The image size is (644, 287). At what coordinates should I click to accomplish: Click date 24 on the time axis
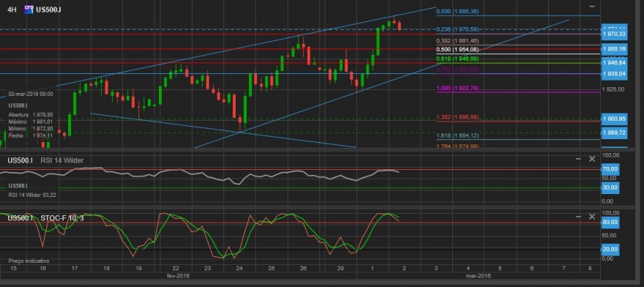[240, 268]
